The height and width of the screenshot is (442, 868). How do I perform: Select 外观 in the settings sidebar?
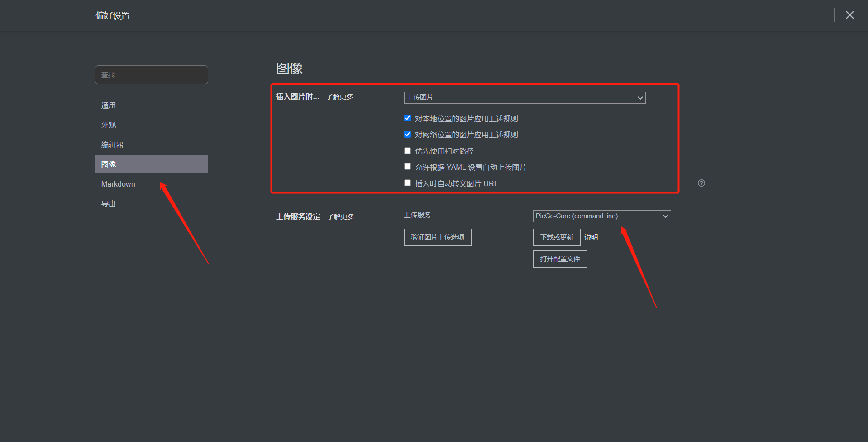[152, 125]
